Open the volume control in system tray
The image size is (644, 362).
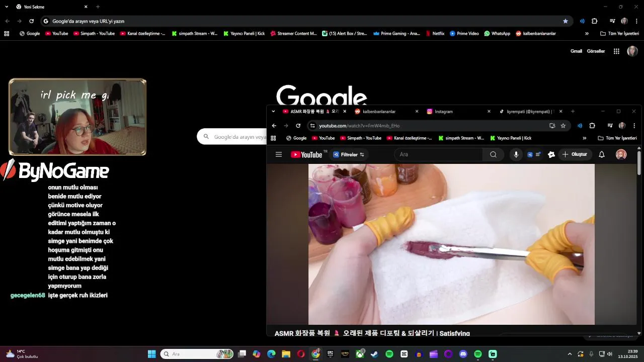[609, 354]
